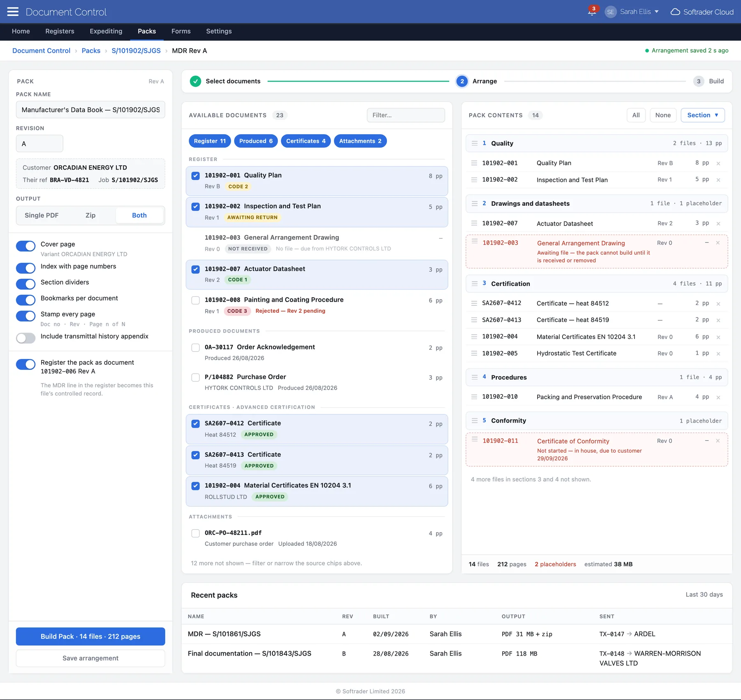Remove Quality Plan from pack contents
This screenshot has width=741, height=700.
pos(718,163)
